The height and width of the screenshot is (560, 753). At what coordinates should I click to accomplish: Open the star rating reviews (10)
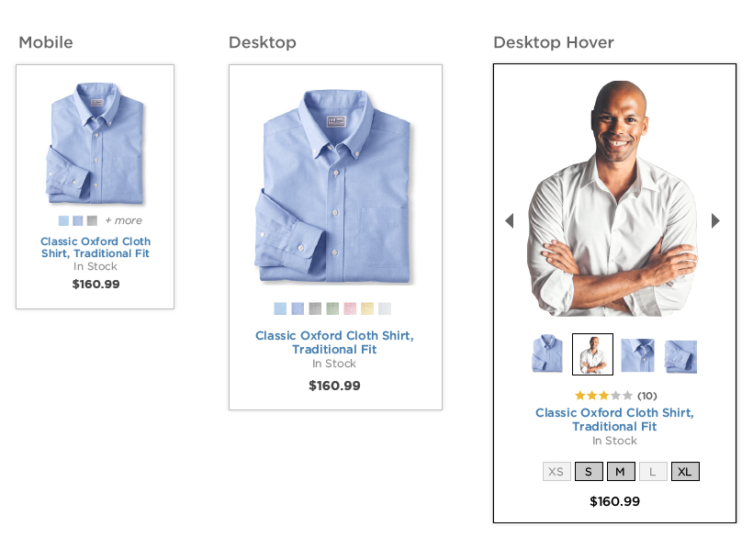(615, 396)
